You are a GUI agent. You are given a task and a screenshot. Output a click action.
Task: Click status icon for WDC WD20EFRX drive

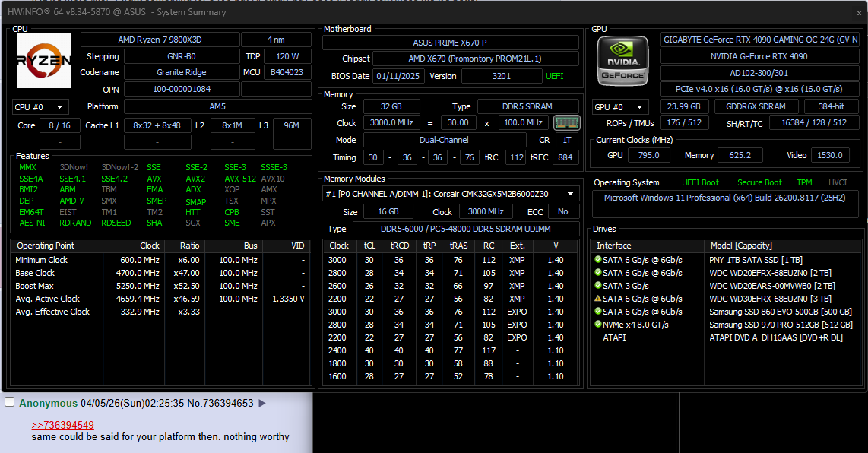pyautogui.click(x=598, y=272)
